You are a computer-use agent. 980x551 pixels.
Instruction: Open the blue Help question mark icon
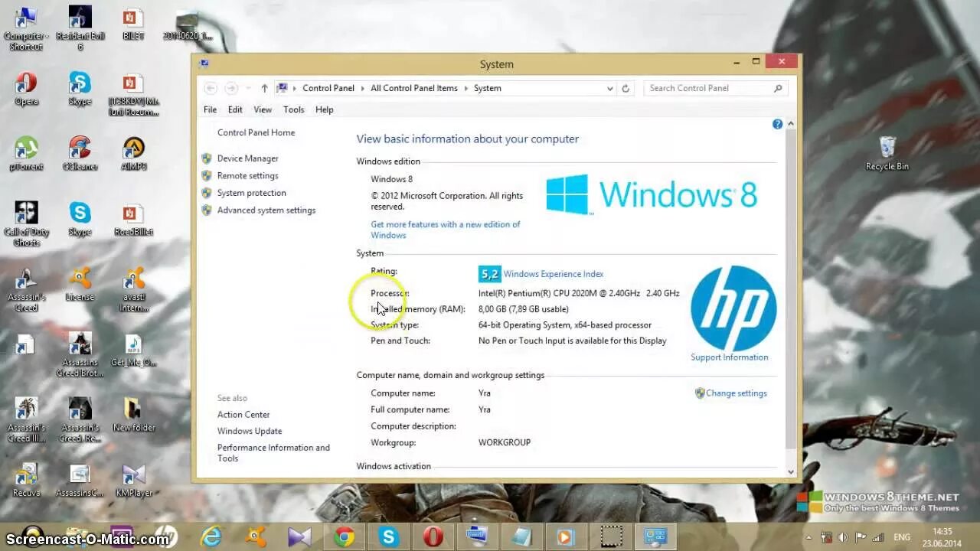[x=777, y=124]
